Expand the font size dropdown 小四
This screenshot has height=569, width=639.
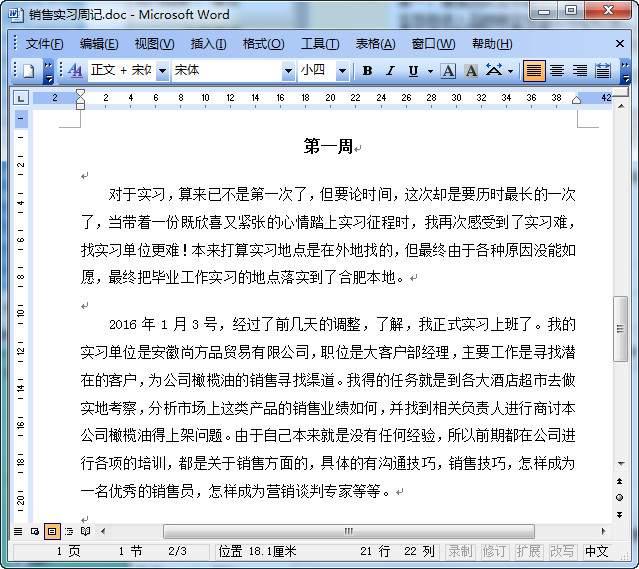pyautogui.click(x=342, y=71)
